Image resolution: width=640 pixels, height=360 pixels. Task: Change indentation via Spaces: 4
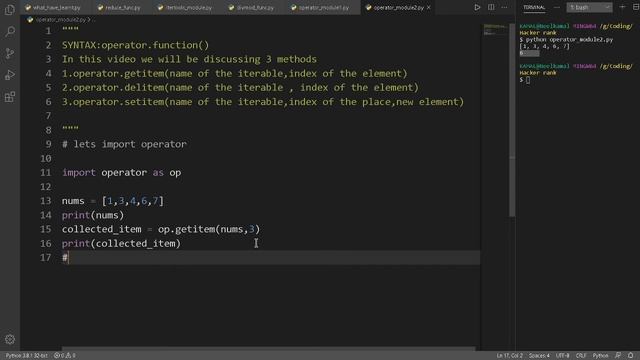pos(539,356)
